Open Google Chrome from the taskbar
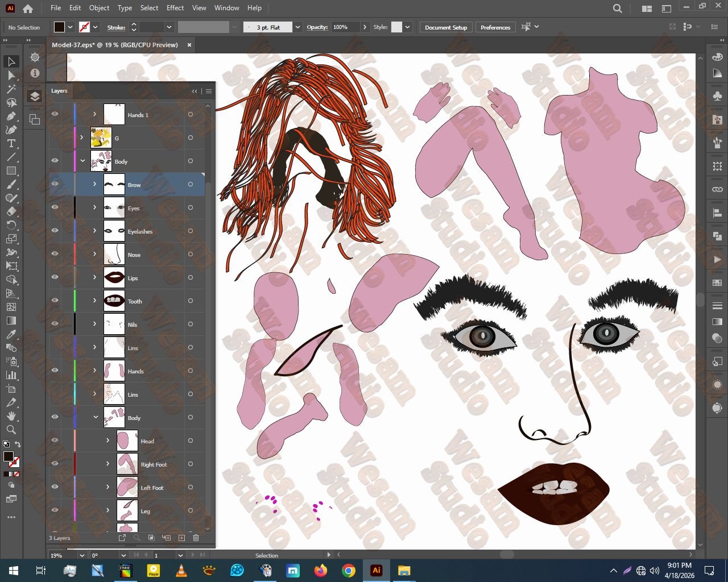The image size is (728, 582). pos(349,571)
